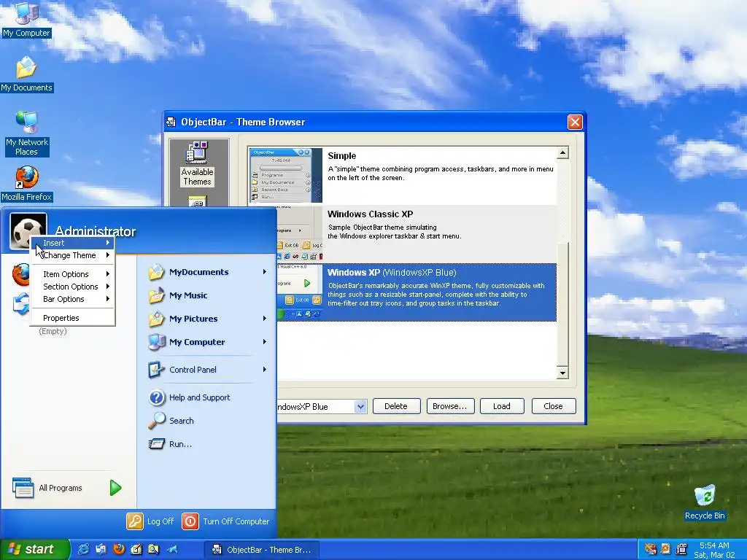Click the Windows Classic XP theme thumbnail

coord(300,233)
